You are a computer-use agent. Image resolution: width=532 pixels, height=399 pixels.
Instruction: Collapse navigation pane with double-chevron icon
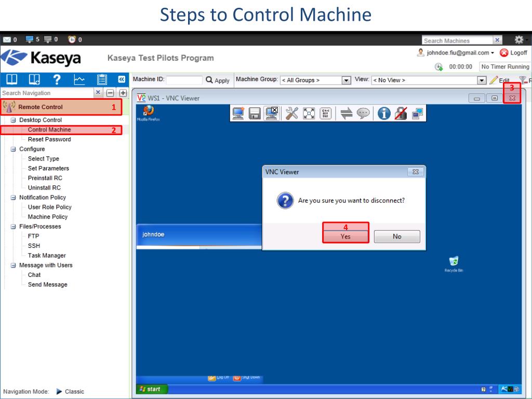pyautogui.click(x=122, y=79)
